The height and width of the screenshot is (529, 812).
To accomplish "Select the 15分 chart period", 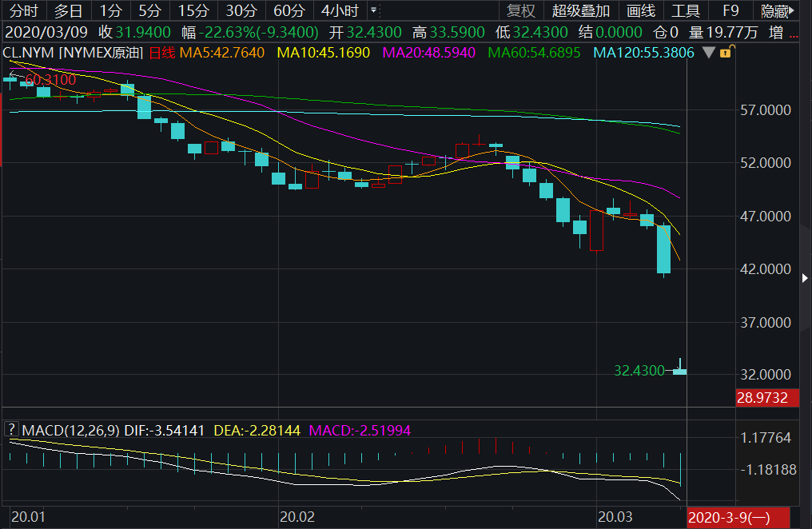I will click(193, 10).
